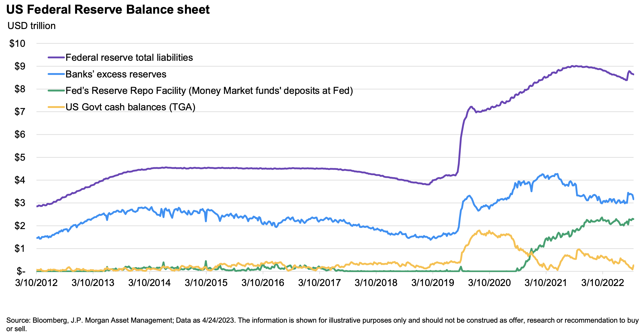
Task: Click the chart title 'US Federal Reserve Balance sheet'
Action: click(108, 10)
